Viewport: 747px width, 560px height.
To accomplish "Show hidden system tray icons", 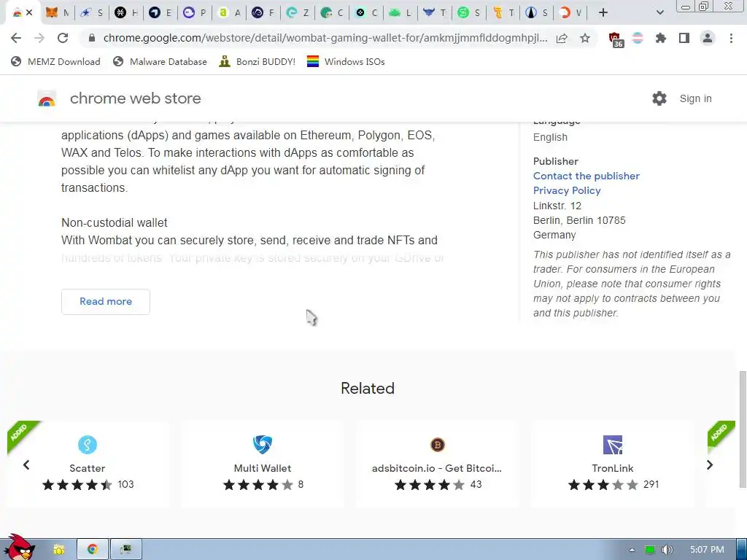I will tap(632, 550).
